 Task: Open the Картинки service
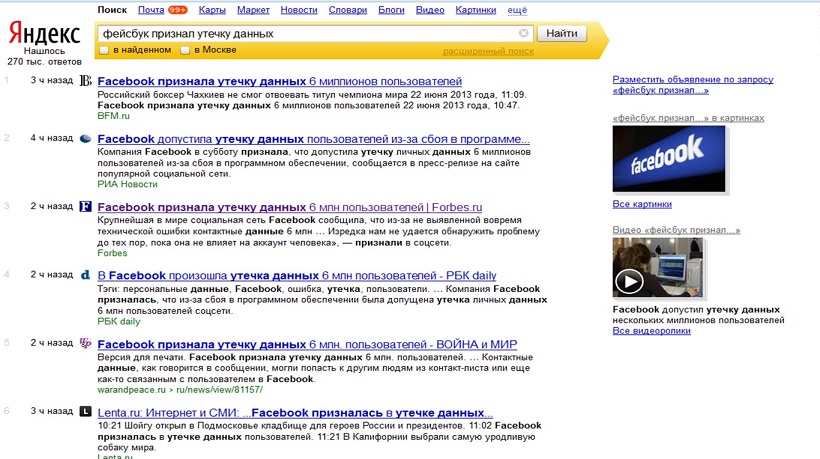pyautogui.click(x=476, y=10)
